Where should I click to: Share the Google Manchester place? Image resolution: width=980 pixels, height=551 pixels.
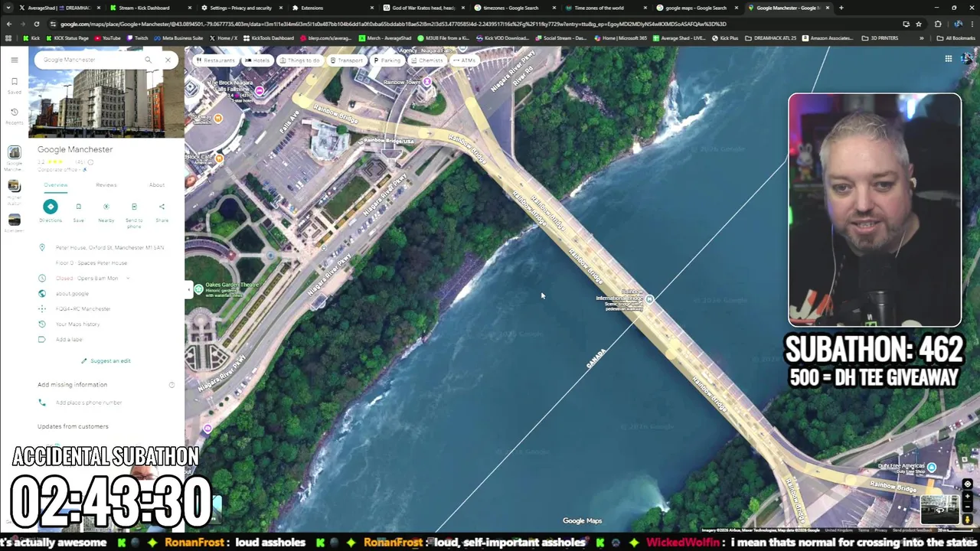162,210
